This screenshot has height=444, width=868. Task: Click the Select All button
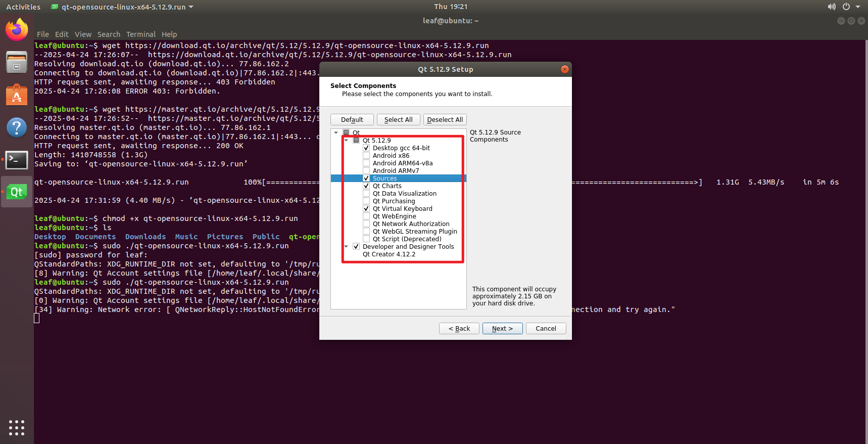[399, 119]
